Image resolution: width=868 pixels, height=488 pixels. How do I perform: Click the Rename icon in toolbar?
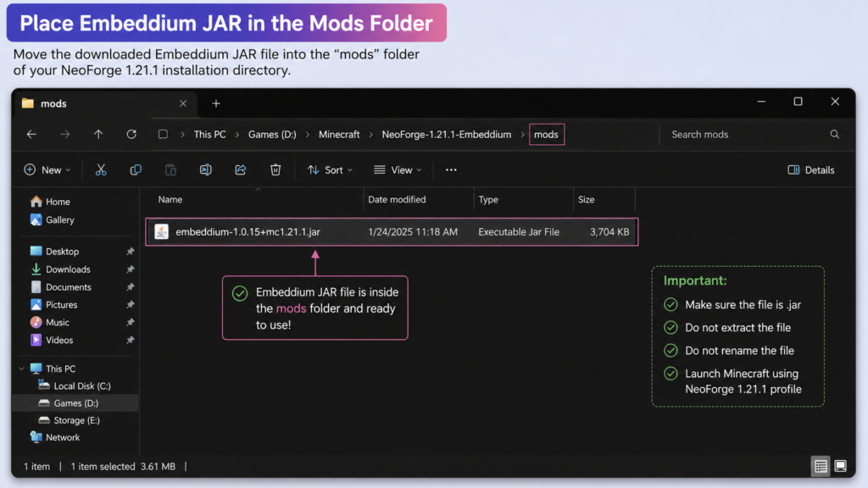pos(205,169)
